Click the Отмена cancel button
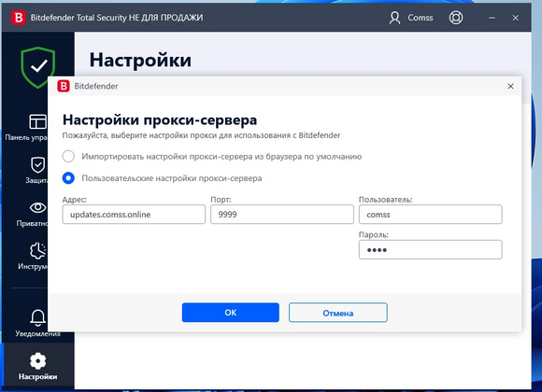Image resolution: width=542 pixels, height=392 pixels. [338, 313]
